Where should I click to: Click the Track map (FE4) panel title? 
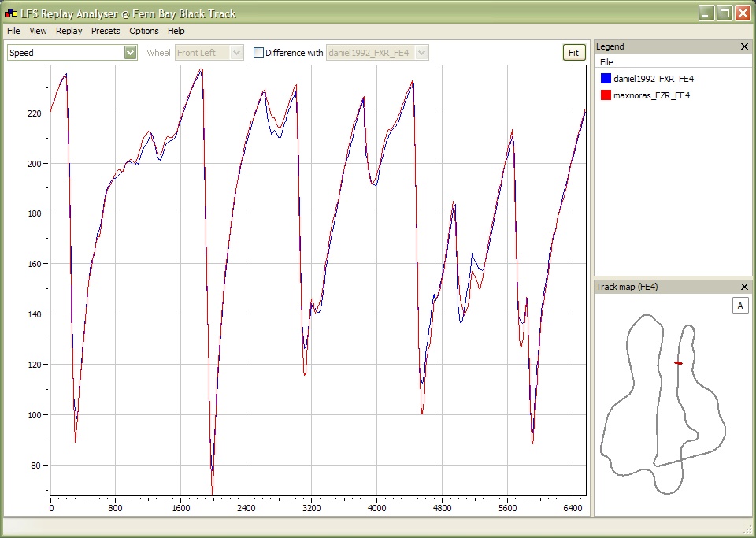point(627,287)
